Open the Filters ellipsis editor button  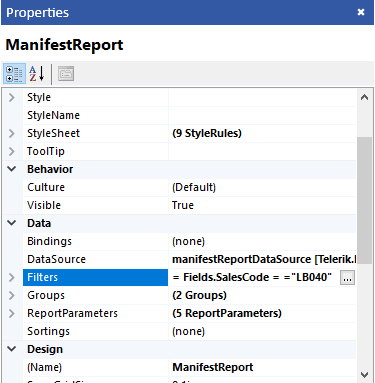click(x=347, y=277)
